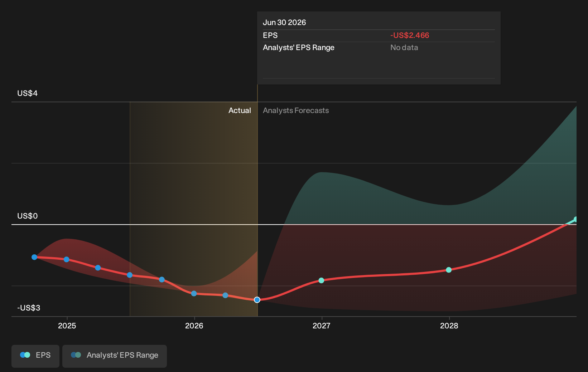Image resolution: width=588 pixels, height=372 pixels.
Task: Click the 2028 x-axis label
Action: 449,326
